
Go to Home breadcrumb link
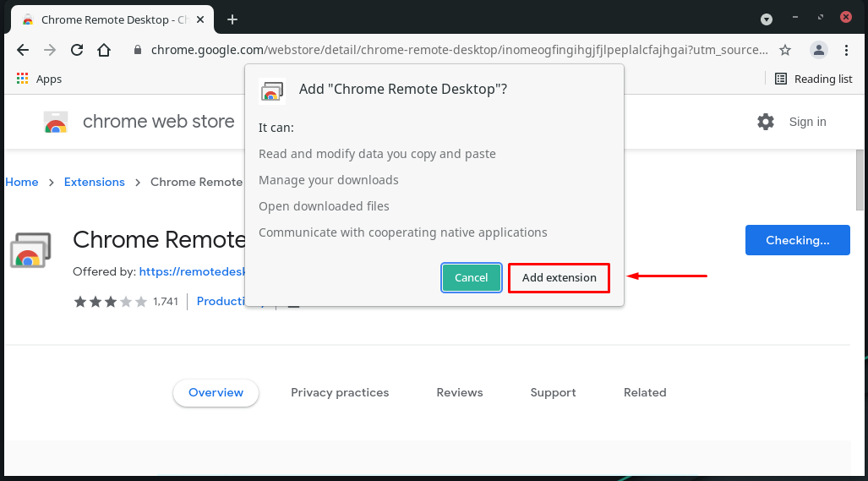coord(22,182)
